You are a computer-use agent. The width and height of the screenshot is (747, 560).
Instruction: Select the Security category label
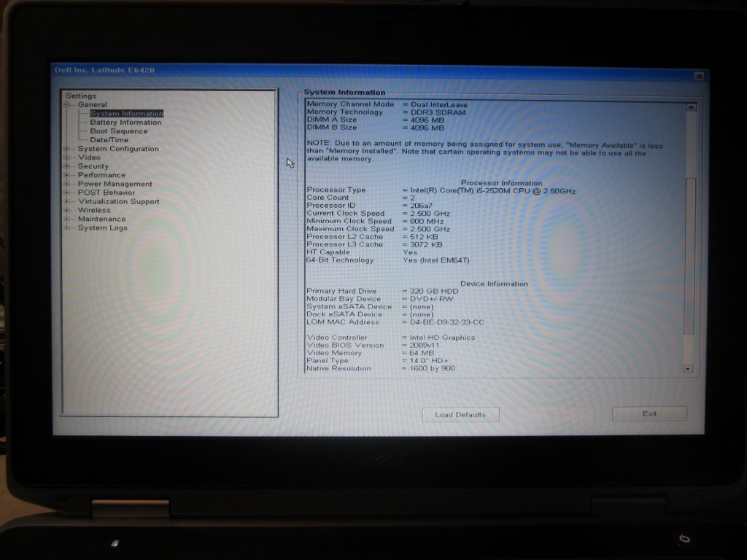(93, 166)
